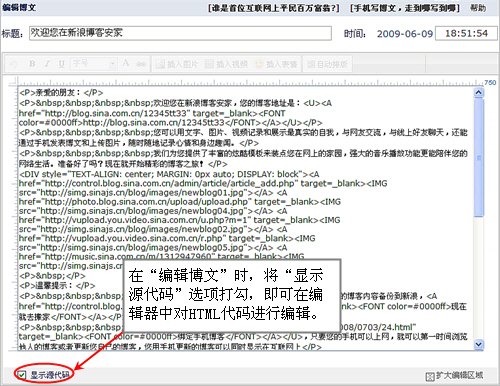Click the editor vertical scrollbar thumb
Image resolution: width=500 pixels, height=386 pixels.
click(x=479, y=157)
